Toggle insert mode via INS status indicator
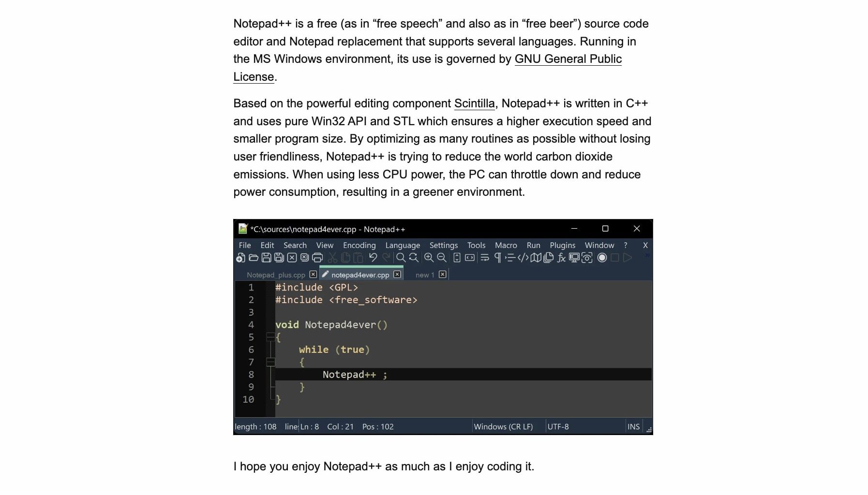Screen dimensions: 868x495 [x=633, y=426]
